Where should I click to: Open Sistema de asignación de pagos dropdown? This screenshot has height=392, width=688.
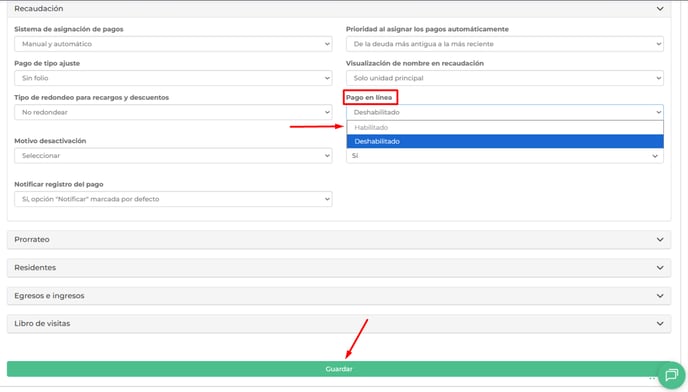(173, 44)
